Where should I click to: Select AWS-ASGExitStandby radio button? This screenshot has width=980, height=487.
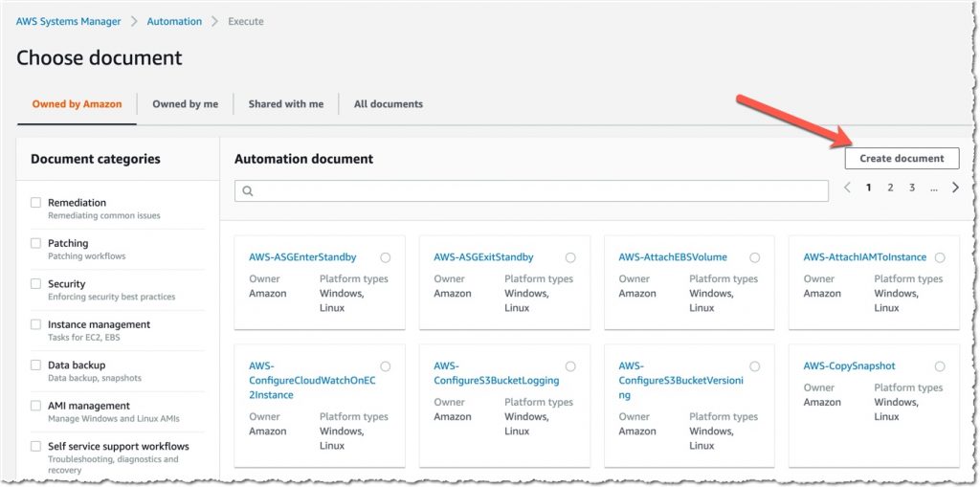pyautogui.click(x=570, y=257)
